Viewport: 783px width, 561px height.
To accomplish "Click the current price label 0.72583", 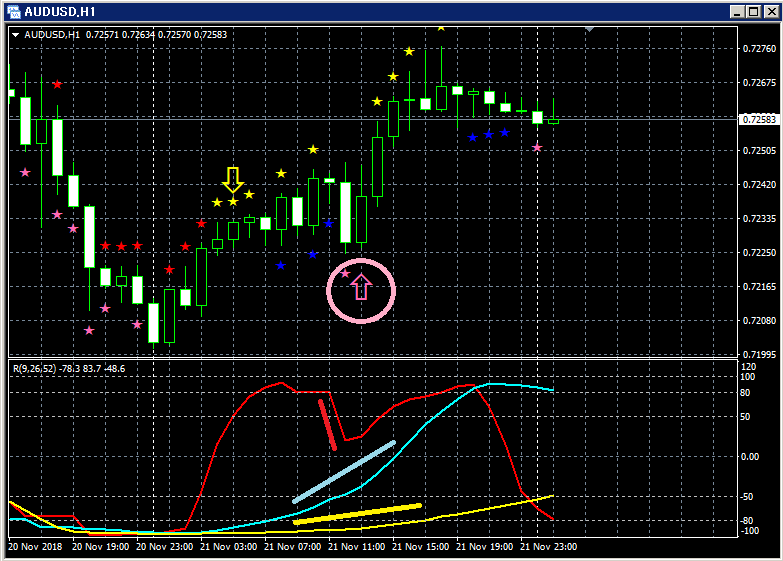I will 759,119.
